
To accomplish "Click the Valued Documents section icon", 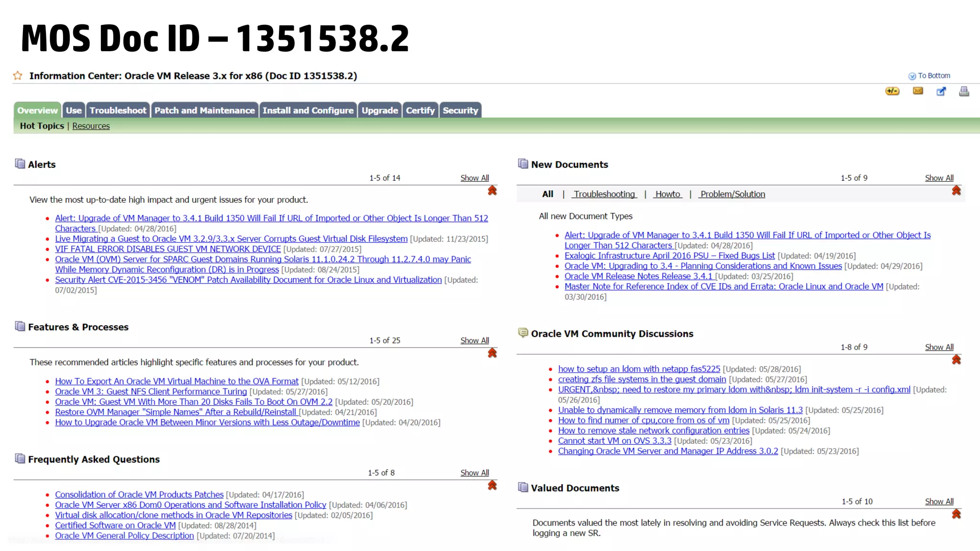I will [x=523, y=487].
